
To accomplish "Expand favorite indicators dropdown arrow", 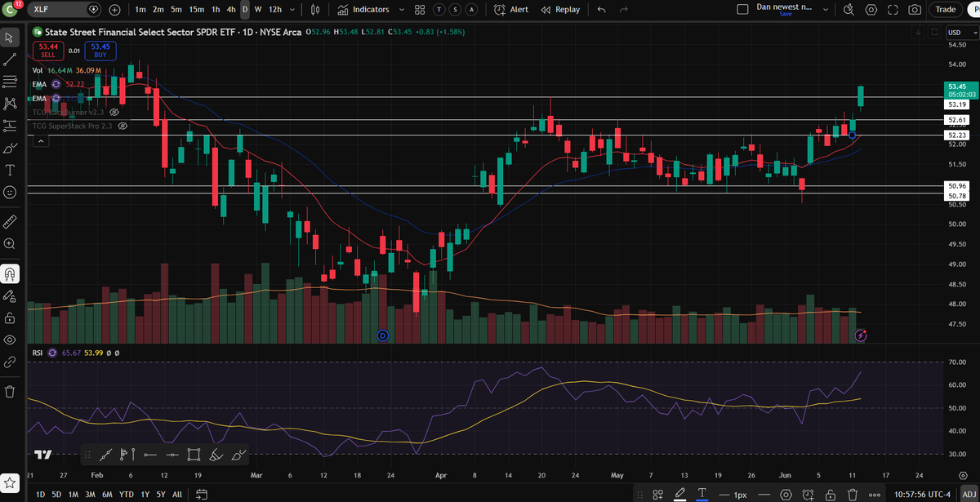I will pyautogui.click(x=401, y=10).
